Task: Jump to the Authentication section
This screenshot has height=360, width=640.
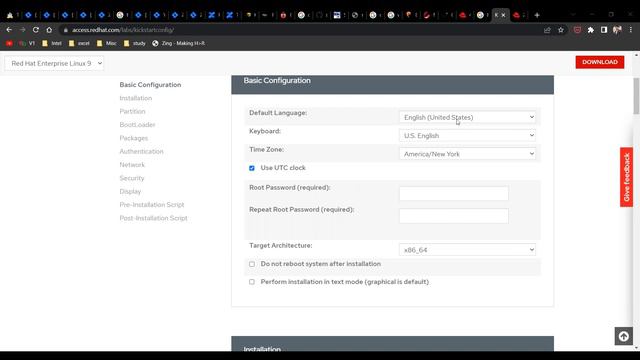Action: tap(141, 151)
